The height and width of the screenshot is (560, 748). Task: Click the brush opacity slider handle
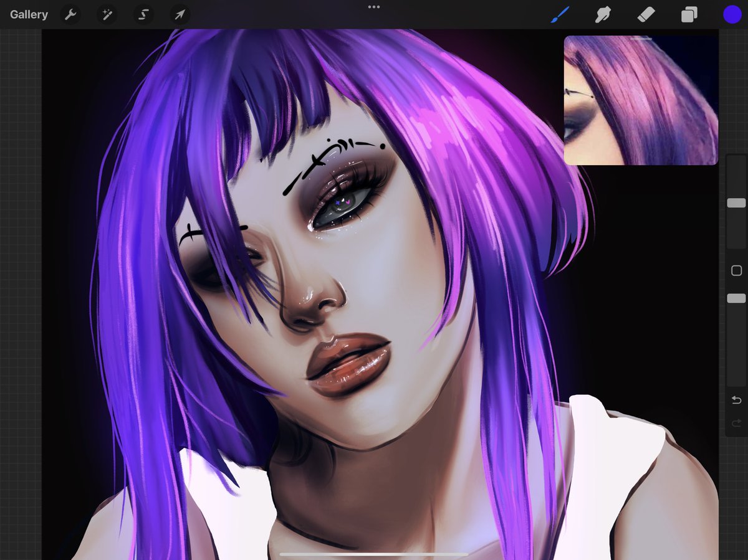tap(736, 298)
